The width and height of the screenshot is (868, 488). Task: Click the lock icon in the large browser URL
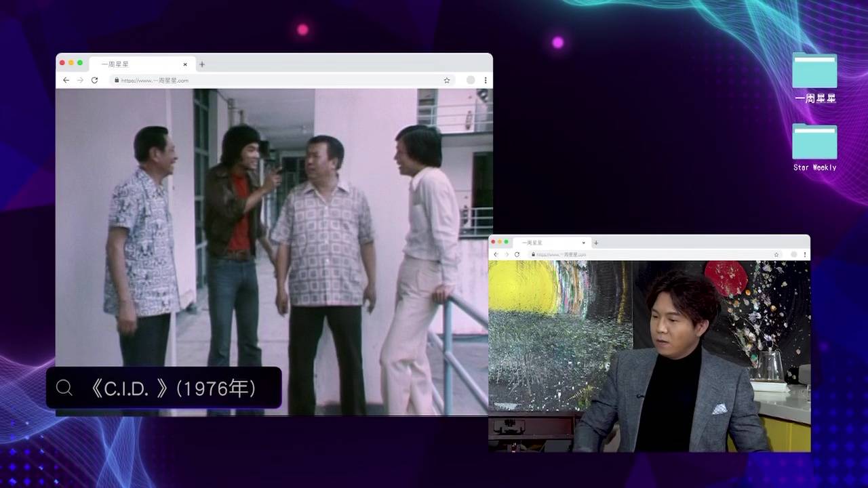117,80
